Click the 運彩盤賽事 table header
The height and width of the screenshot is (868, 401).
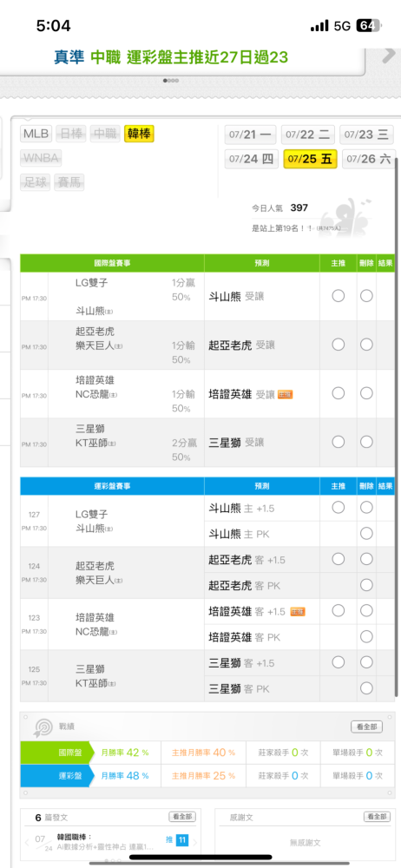click(x=112, y=486)
